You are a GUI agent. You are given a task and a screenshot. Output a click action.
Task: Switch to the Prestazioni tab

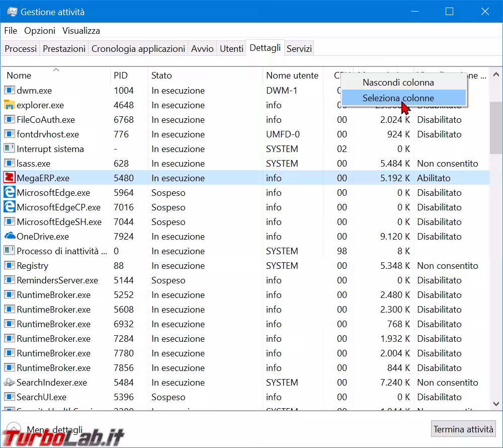click(64, 49)
